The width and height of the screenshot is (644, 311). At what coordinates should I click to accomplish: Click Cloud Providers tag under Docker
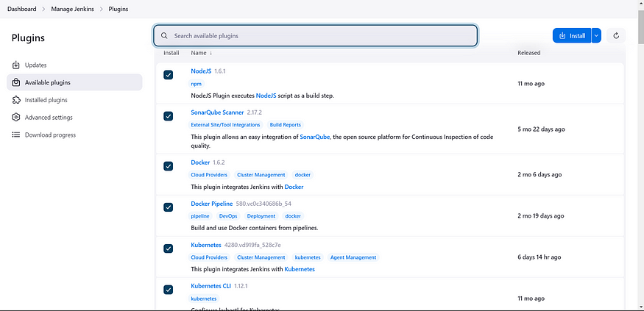click(209, 175)
